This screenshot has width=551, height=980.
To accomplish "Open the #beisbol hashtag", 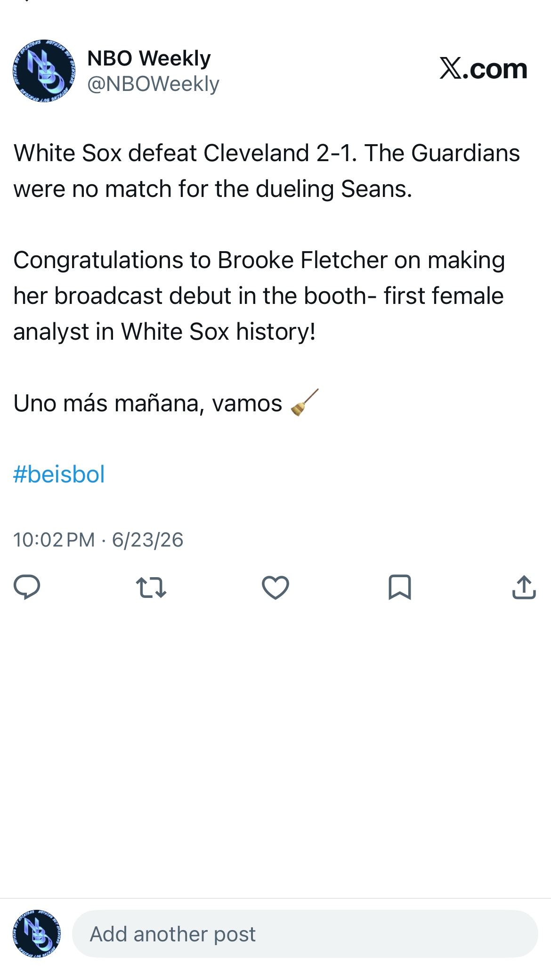I will (x=59, y=474).
